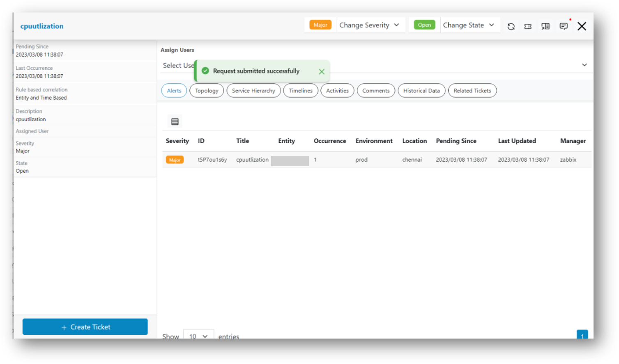Click the Create Ticket button
Image resolution: width=619 pixels, height=364 pixels.
pos(85,327)
